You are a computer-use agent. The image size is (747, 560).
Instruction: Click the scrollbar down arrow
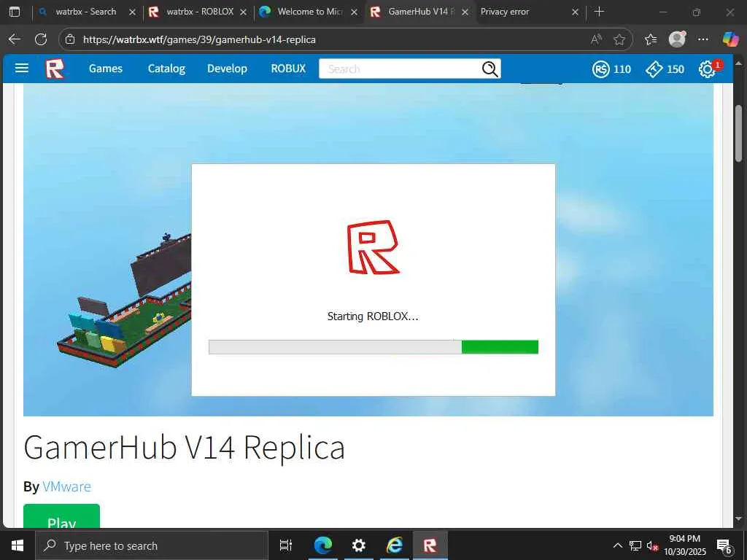(x=738, y=519)
